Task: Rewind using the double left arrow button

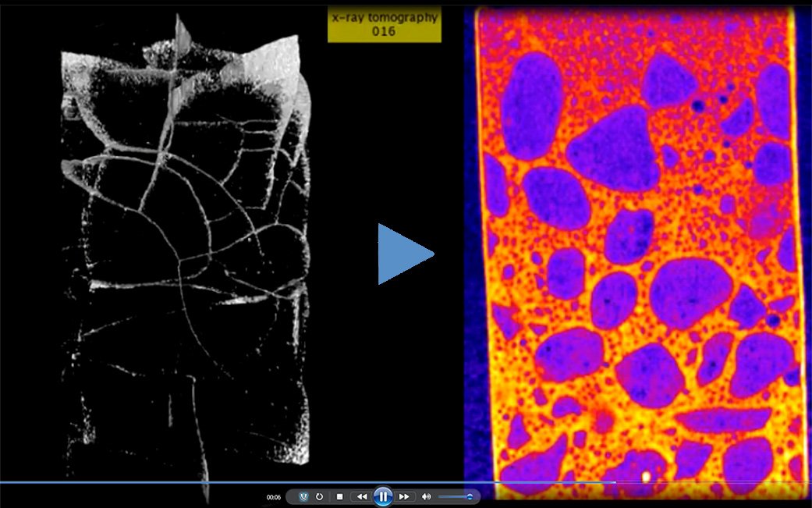Action: tap(362, 496)
